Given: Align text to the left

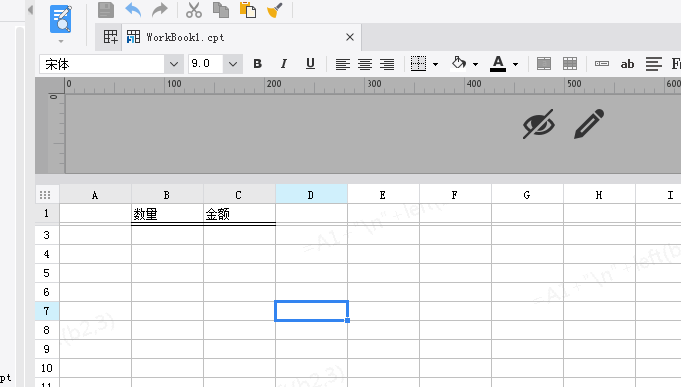Looking at the screenshot, I should click(343, 64).
